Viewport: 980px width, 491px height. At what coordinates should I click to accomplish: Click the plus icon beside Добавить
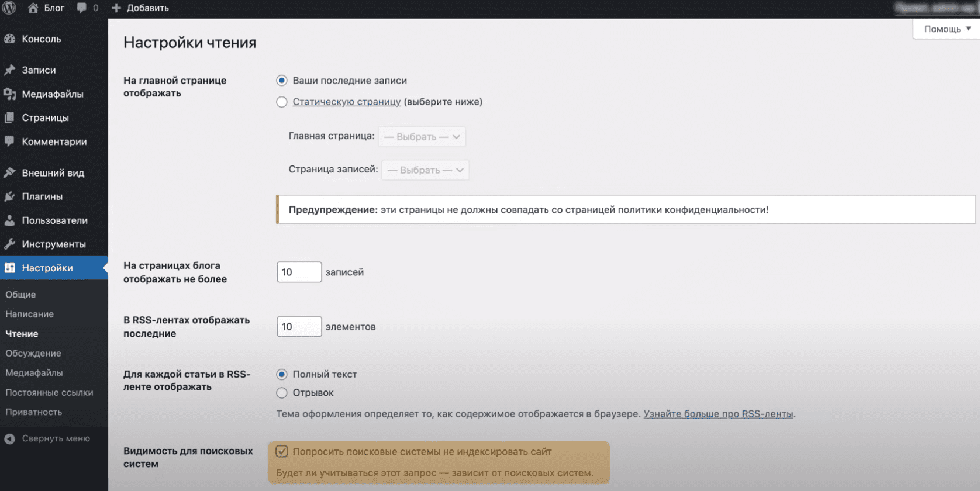[116, 8]
